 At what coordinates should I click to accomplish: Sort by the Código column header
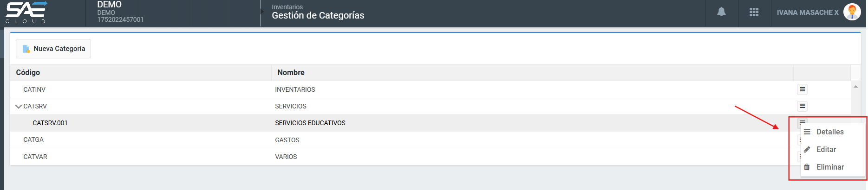[x=28, y=72]
